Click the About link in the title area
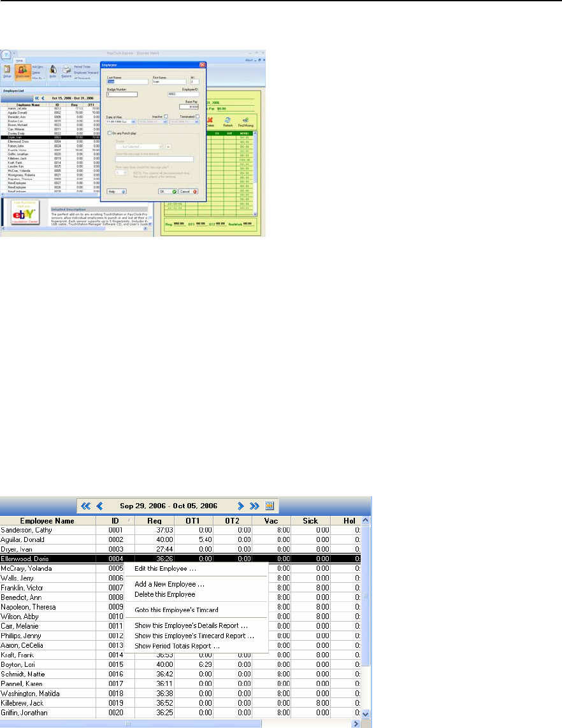This screenshot has height=728, width=562. 249,61
